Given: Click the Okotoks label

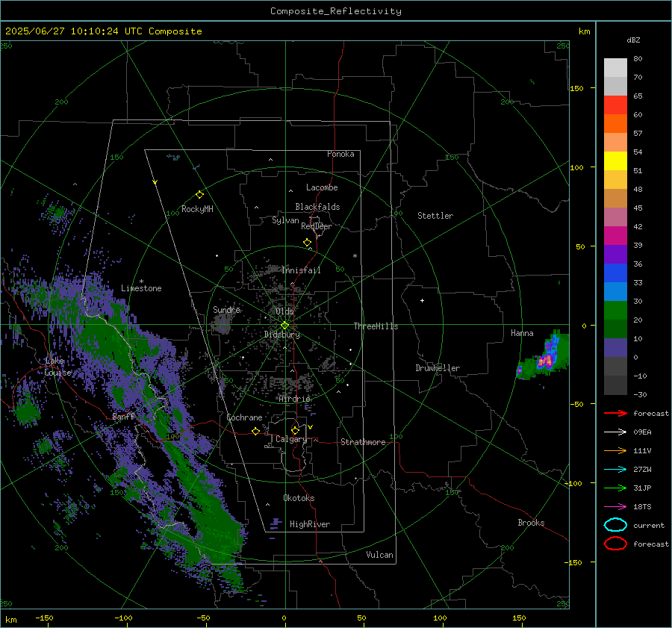Looking at the screenshot, I should (x=299, y=498).
